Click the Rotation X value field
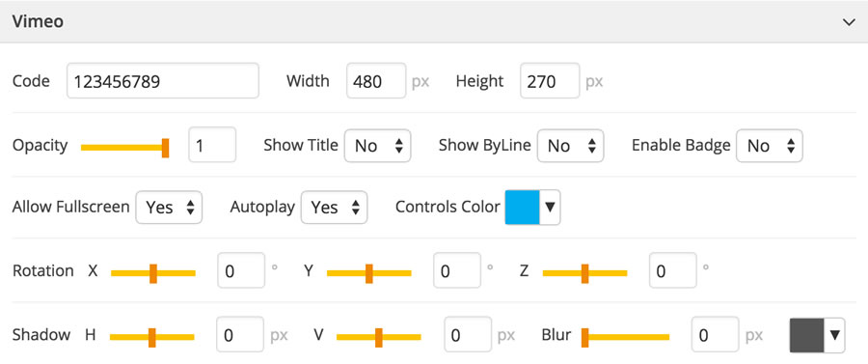The width and height of the screenshot is (868, 364). [241, 270]
